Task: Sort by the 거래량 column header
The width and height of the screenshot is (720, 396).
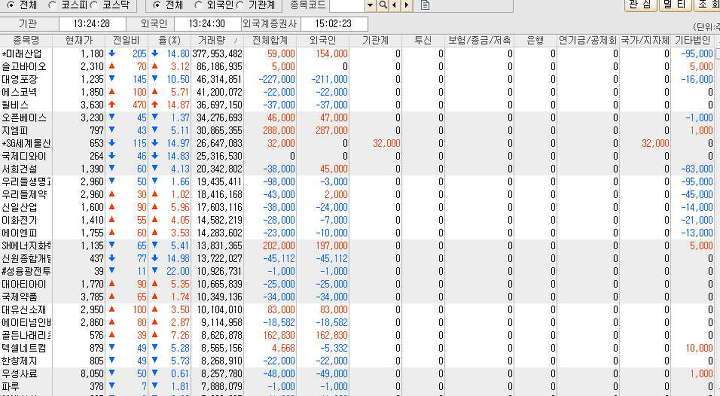Action: [x=217, y=40]
